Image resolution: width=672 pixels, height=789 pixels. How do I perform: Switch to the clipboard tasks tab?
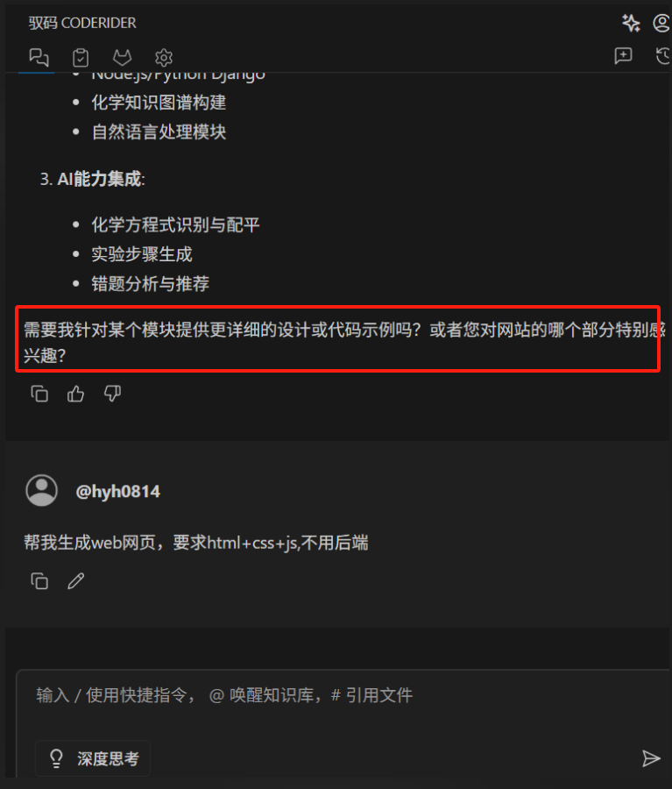pos(81,58)
